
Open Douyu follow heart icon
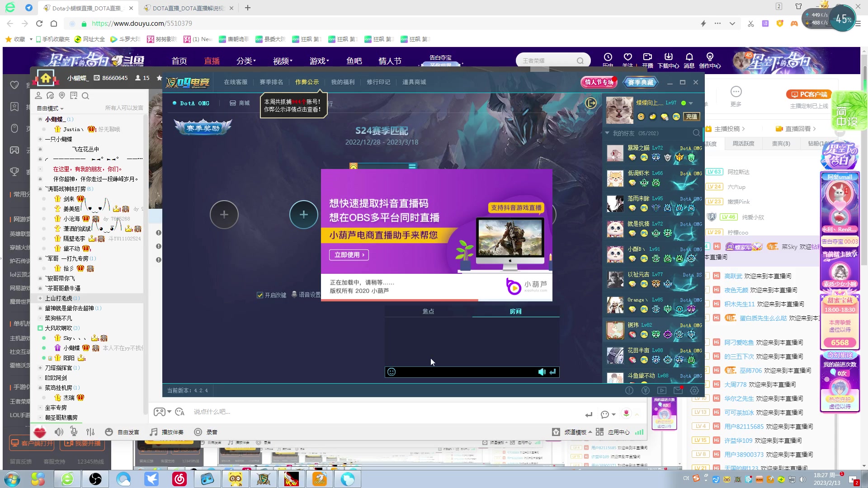coord(627,57)
